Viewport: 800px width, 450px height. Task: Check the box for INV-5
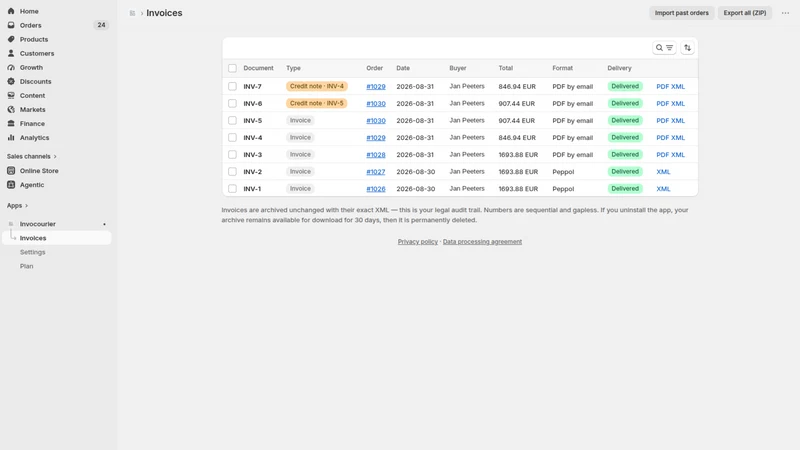232,120
